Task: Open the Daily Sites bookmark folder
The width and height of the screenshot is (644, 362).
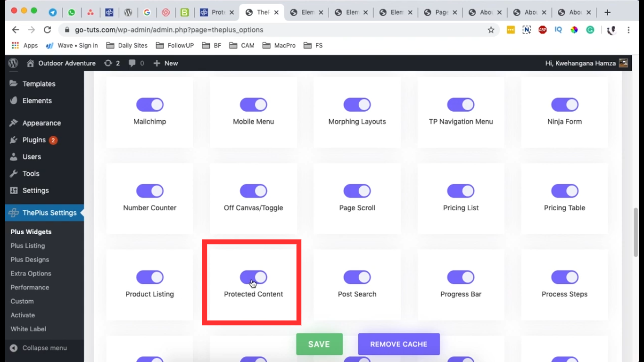Action: coord(127,45)
